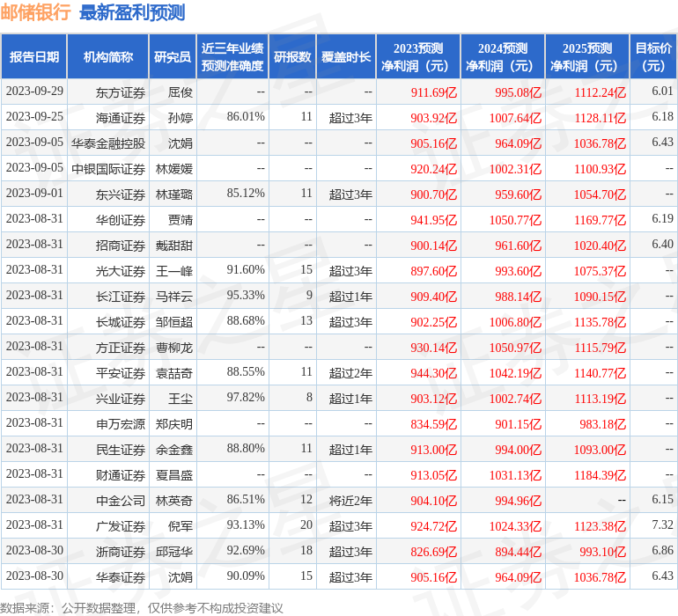Click researcher name 王一峰
The image size is (678, 616).
174,271
